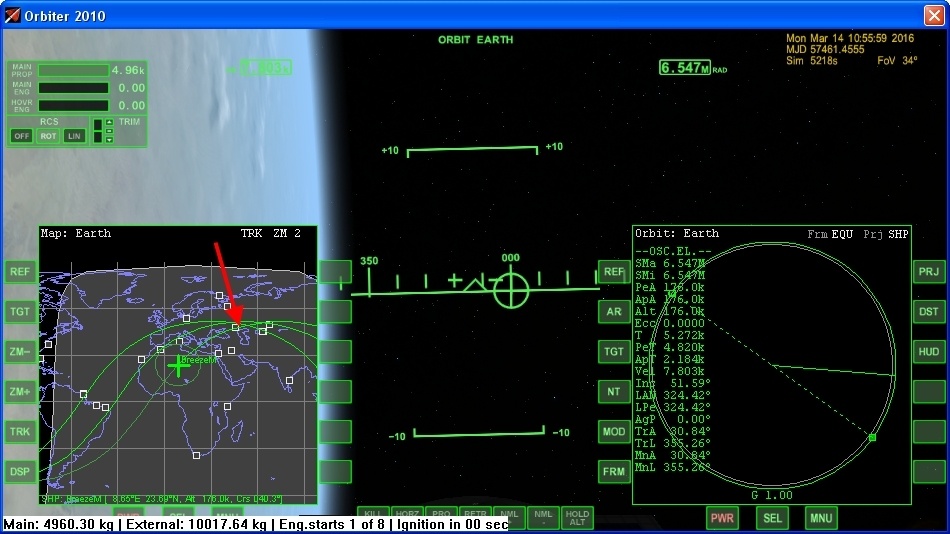Cycle FRM reference frame on Orbit MFD
Screen dimensions: 950x534
point(614,472)
